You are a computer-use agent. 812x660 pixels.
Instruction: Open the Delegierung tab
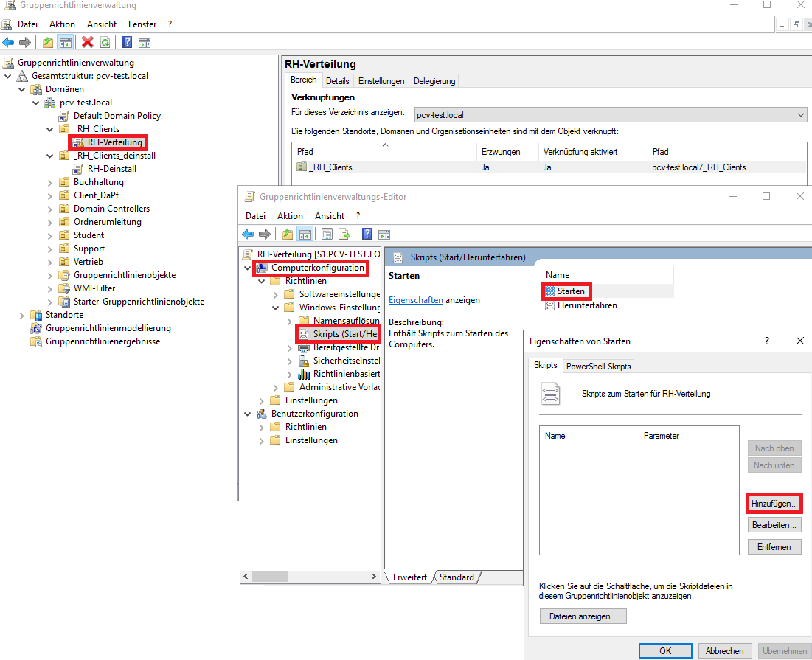434,81
